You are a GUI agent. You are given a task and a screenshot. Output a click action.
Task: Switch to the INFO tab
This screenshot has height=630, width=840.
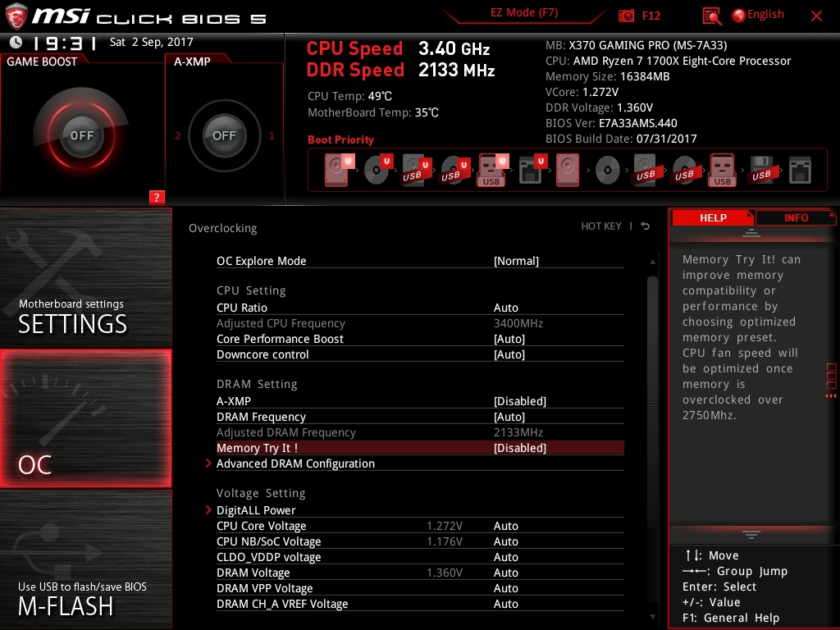796,217
